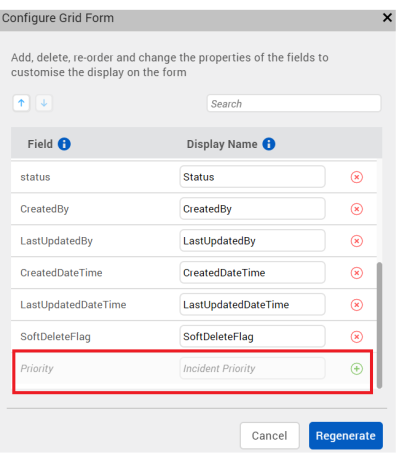Click the field list vertical scrollbar
The image size is (397, 455).
379,325
